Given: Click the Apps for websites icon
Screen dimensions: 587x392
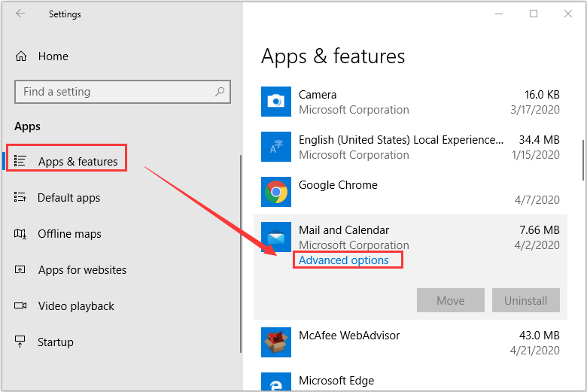Looking at the screenshot, I should pos(20,269).
